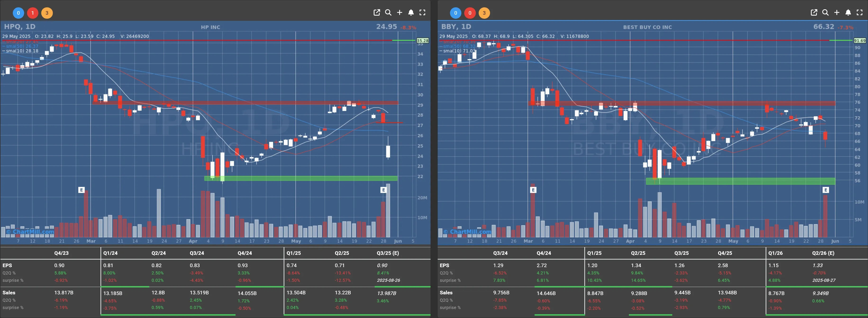Click the Q3/24 column header in BBY table
Screen dimensions: 868x318
click(500, 253)
